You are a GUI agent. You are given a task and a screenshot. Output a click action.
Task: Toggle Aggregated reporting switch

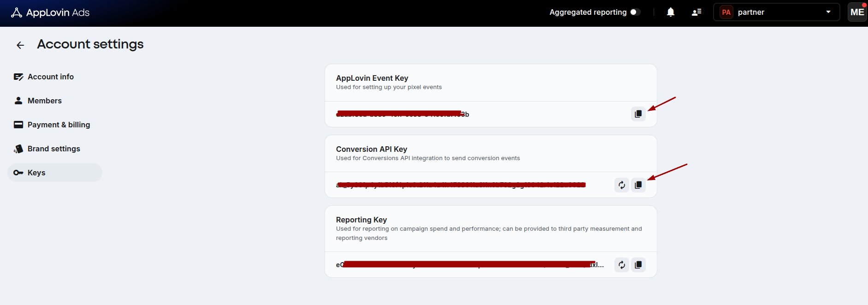[x=635, y=12]
